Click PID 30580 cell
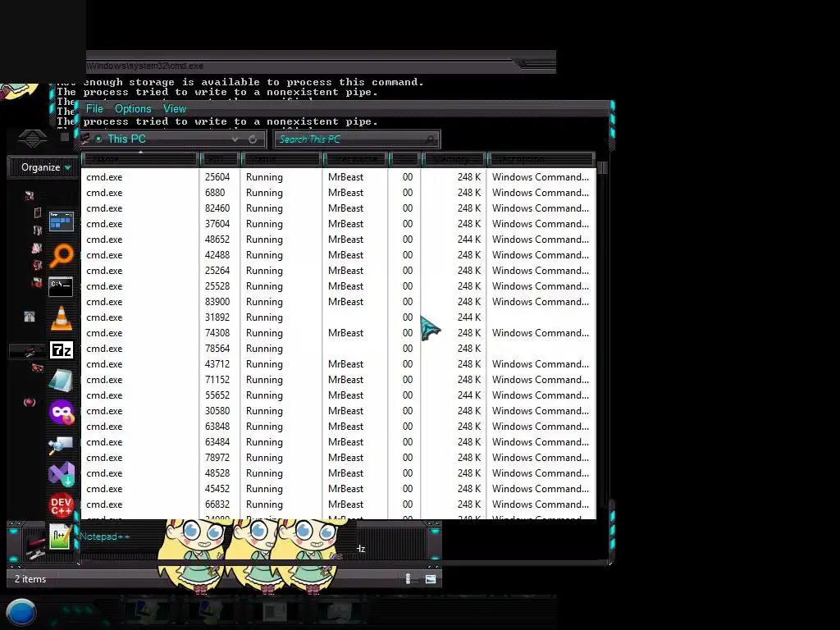 tap(217, 411)
